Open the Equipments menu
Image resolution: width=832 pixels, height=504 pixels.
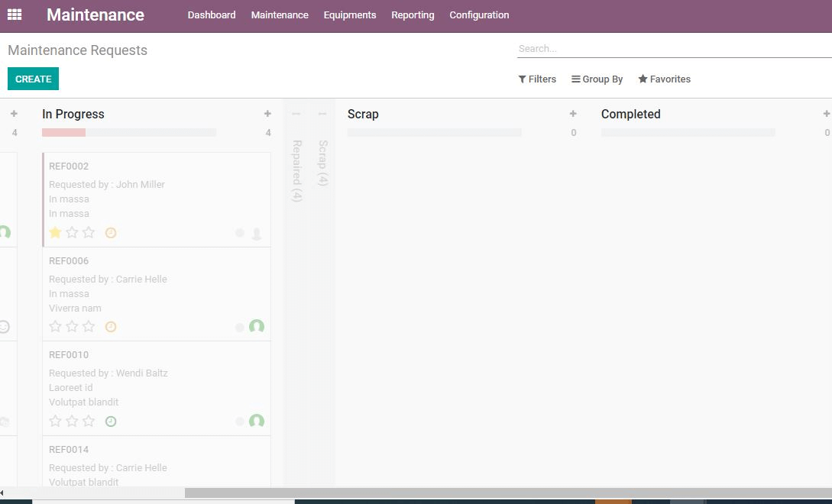(350, 15)
